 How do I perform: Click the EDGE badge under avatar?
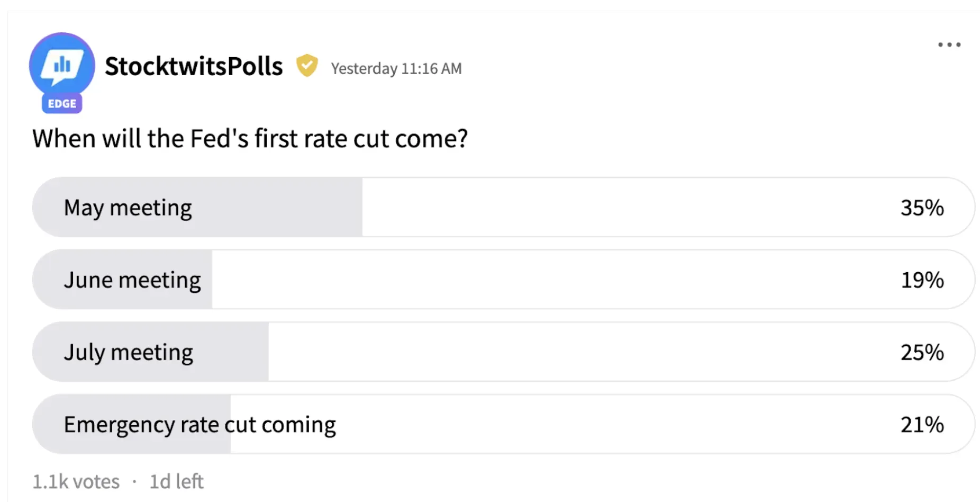tap(62, 104)
